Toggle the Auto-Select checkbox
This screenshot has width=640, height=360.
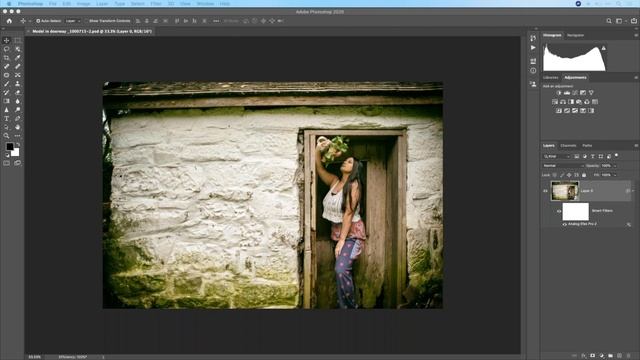click(x=38, y=21)
